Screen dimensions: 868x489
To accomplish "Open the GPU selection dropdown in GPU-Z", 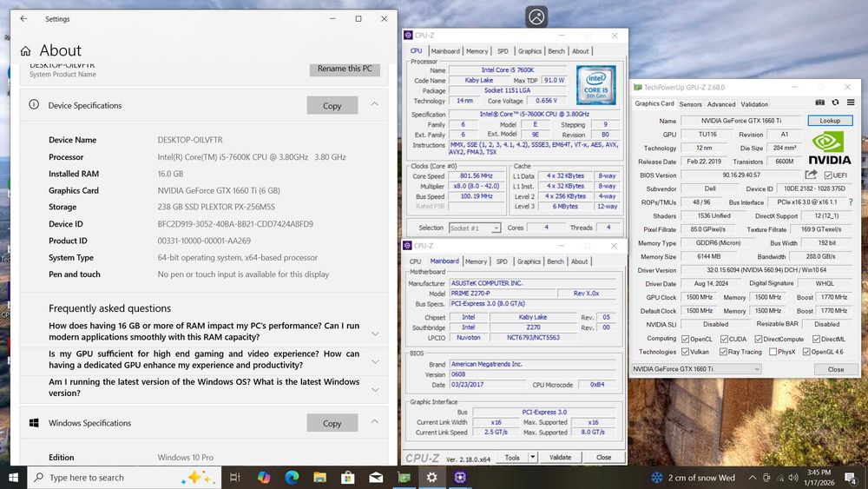I will click(x=696, y=368).
